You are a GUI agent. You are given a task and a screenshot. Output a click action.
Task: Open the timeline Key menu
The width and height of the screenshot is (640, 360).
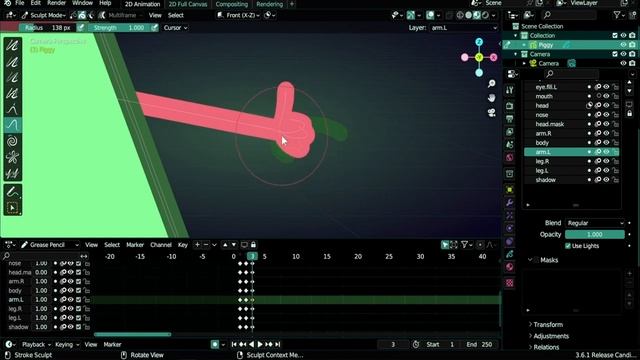182,245
